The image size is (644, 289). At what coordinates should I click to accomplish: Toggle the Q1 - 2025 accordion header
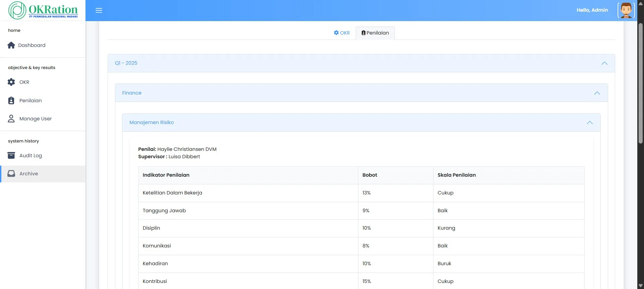(361, 63)
